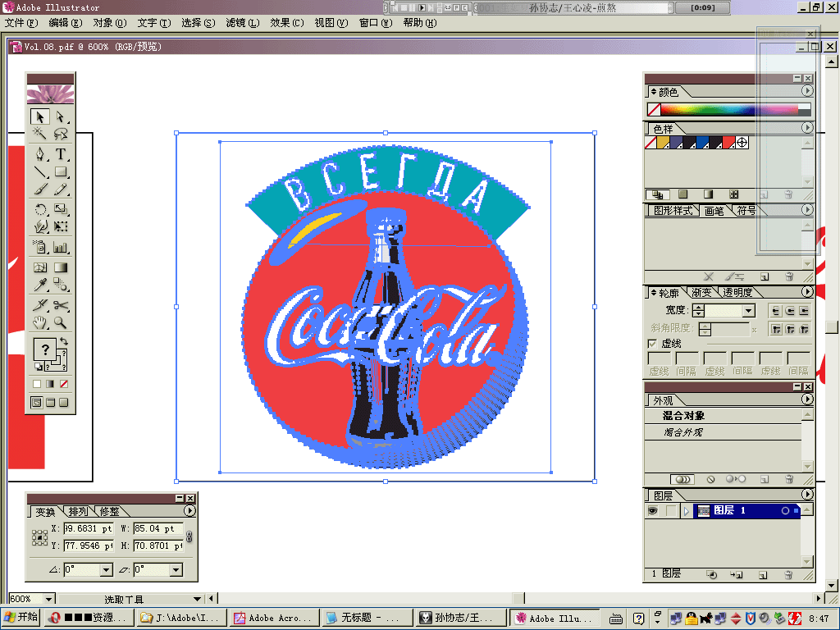This screenshot has width=840, height=630.
Task: Switch to the Adobe Acro... taskbar window
Action: pyautogui.click(x=275, y=618)
